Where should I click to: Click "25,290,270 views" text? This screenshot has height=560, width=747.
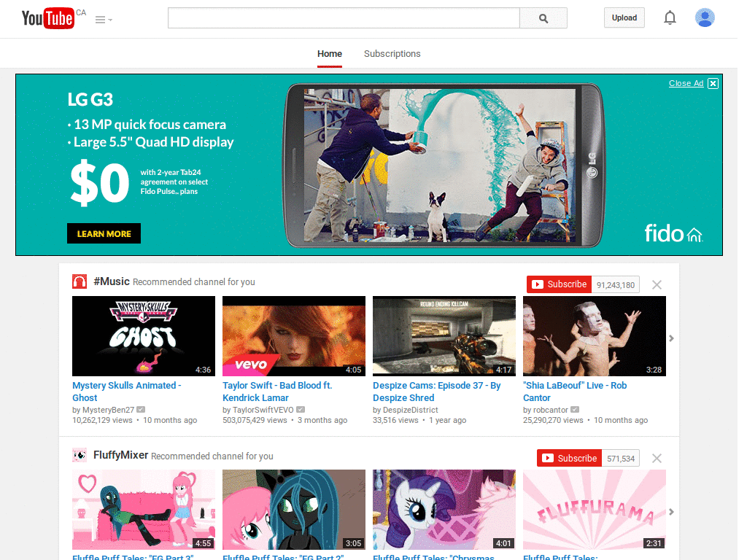[553, 421]
